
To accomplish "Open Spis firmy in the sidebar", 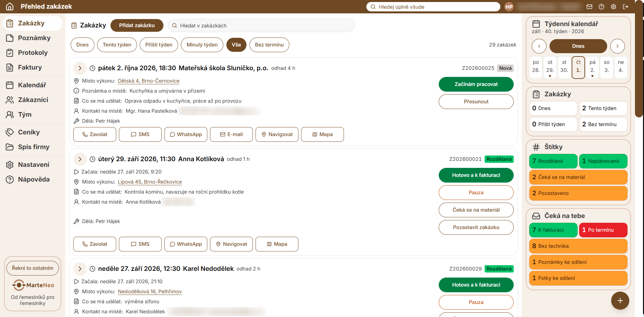I will pyautogui.click(x=32, y=147).
